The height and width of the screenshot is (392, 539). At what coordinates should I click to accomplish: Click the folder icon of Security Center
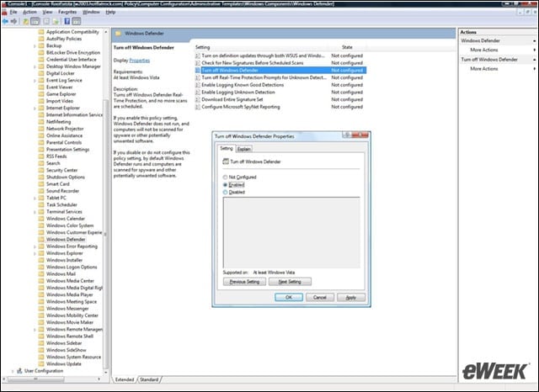point(41,170)
